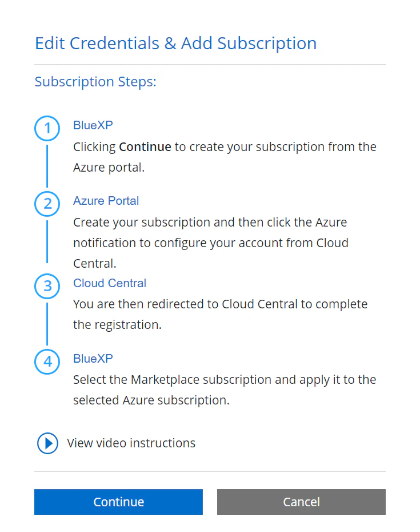Click the first BlueXP step heading
The height and width of the screenshot is (532, 420).
pos(93,125)
